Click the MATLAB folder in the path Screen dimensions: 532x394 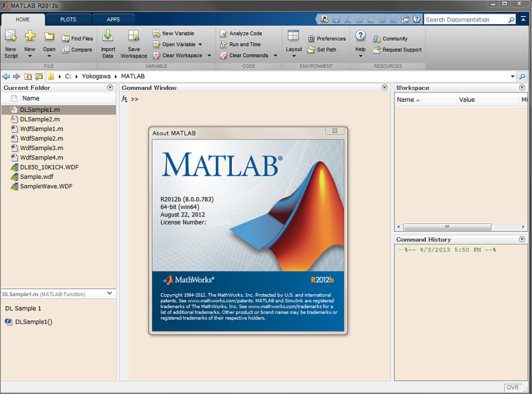click(x=133, y=76)
